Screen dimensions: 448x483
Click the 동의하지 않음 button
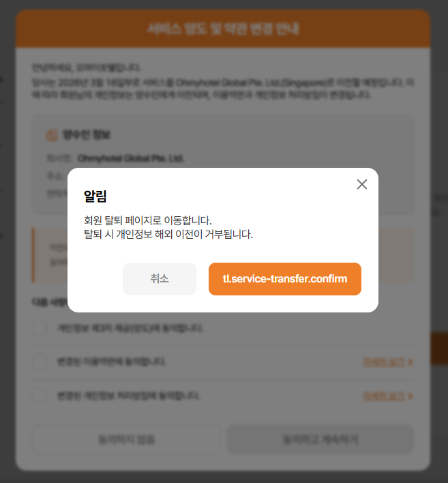126,439
